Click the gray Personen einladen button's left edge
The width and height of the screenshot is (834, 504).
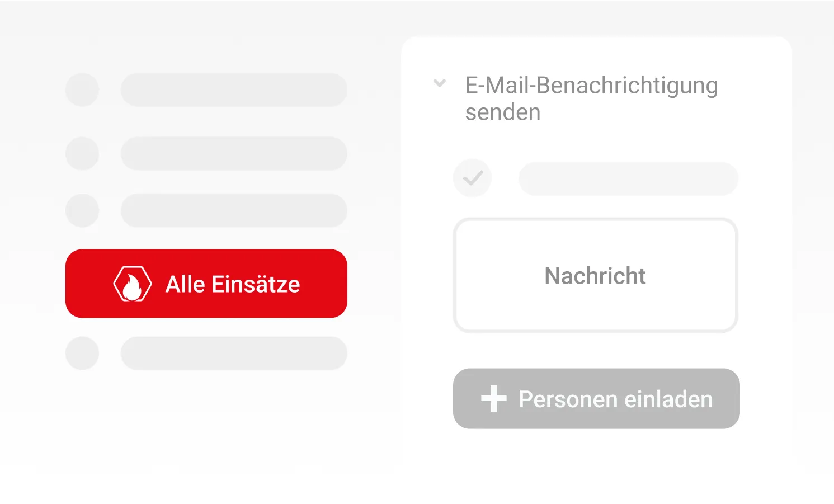(x=462, y=399)
